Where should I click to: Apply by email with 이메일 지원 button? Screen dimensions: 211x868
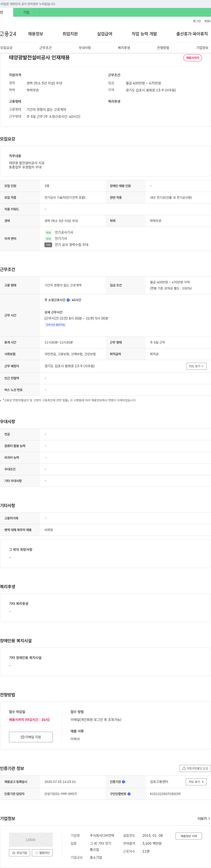(31, 737)
